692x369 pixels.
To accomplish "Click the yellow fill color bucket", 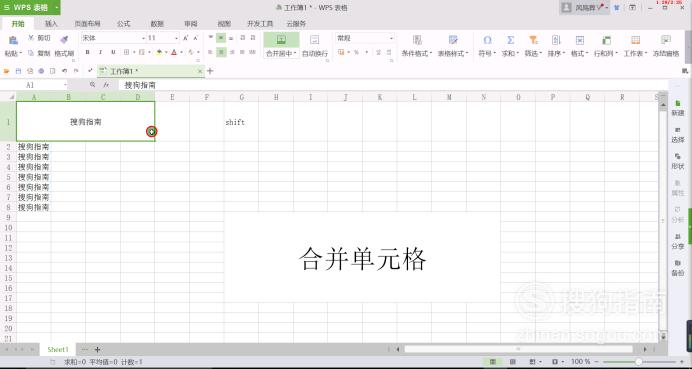I will [159, 53].
